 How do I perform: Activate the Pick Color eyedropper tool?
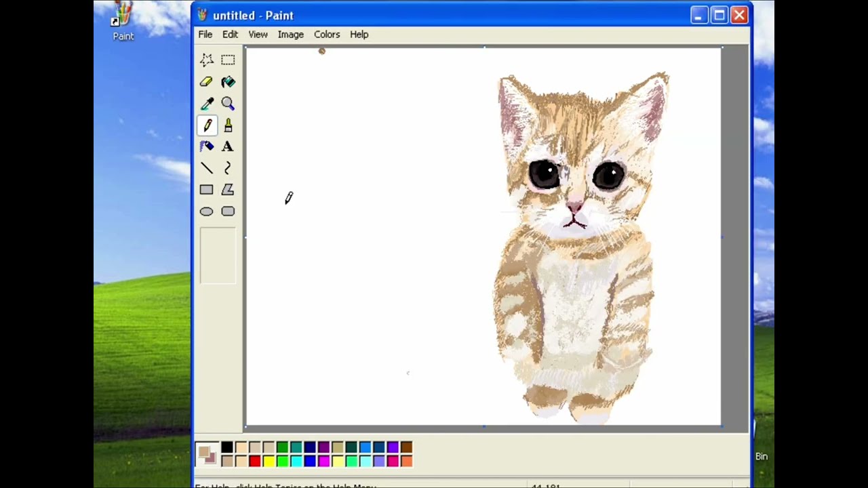pos(207,103)
